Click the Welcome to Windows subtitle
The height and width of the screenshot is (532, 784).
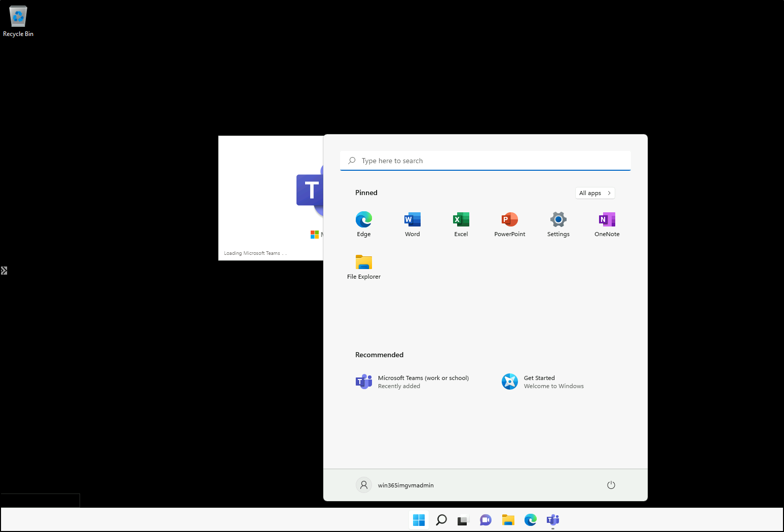(554, 386)
